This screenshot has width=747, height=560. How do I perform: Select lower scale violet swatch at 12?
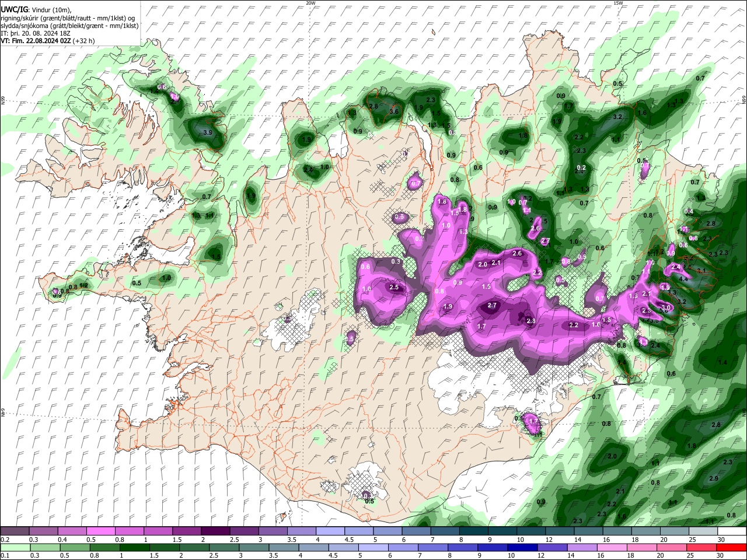tap(552, 547)
